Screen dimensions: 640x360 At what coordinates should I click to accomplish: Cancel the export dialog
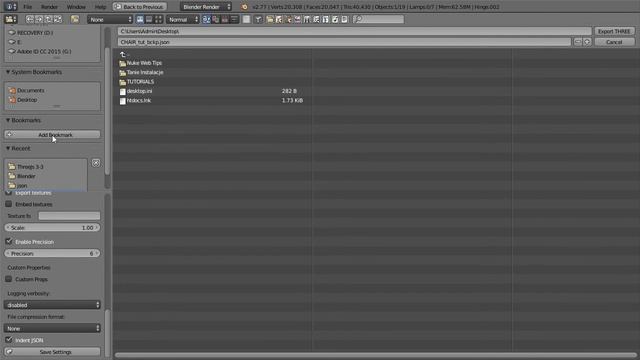pyautogui.click(x=614, y=42)
